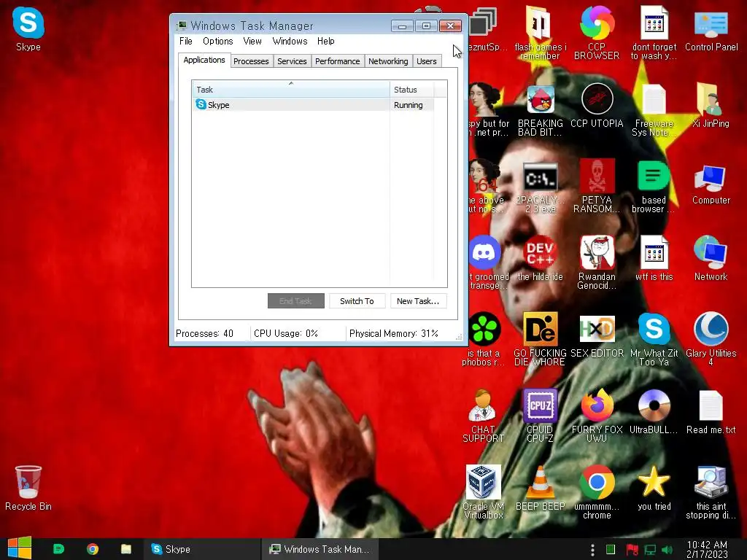
Task: Select the Rwandan Genocid icon
Action: tap(597, 262)
